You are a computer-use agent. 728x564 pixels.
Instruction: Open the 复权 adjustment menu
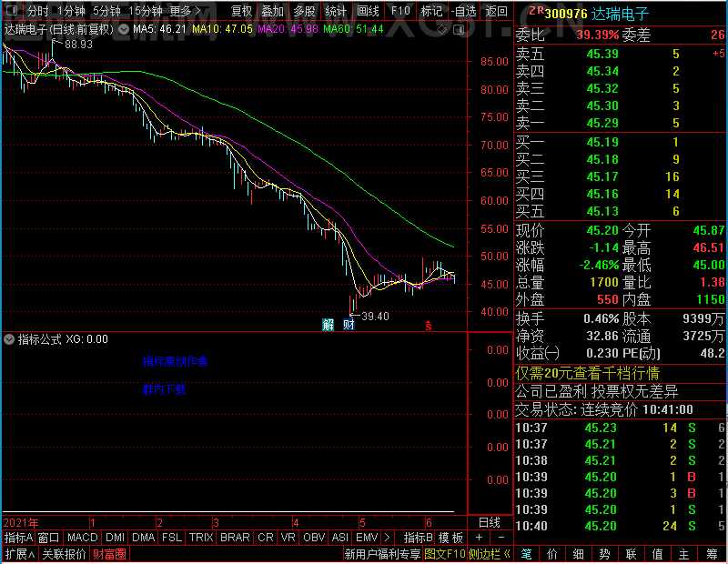[241, 11]
